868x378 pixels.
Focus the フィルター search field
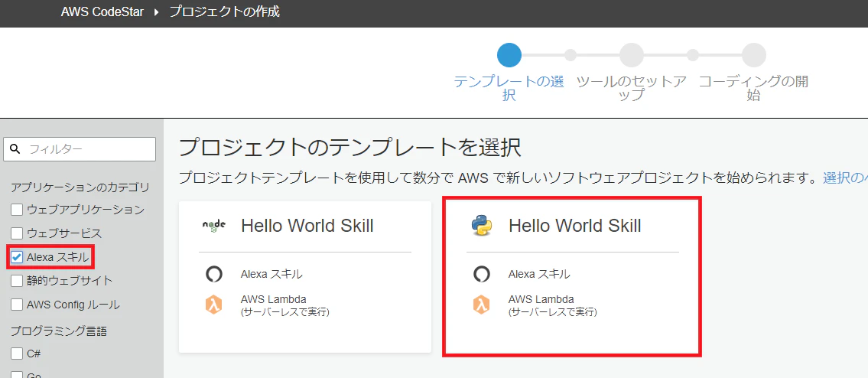point(80,148)
